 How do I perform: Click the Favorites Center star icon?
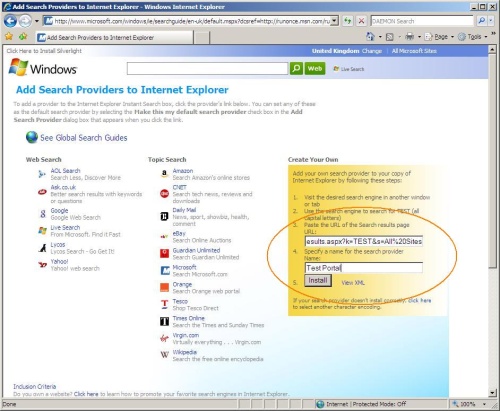point(9,36)
